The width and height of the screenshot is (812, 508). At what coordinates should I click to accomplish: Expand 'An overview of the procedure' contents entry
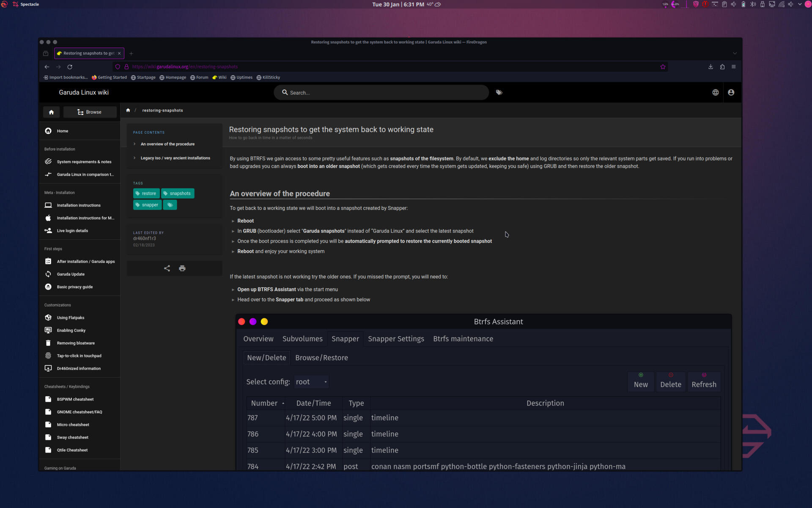[x=174, y=144]
